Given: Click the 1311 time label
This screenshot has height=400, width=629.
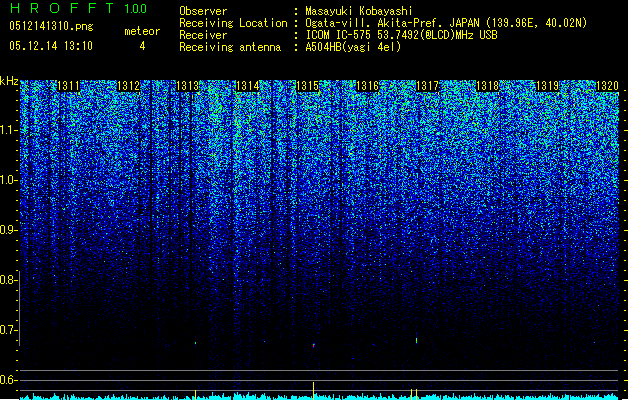Looking at the screenshot, I should [x=69, y=86].
